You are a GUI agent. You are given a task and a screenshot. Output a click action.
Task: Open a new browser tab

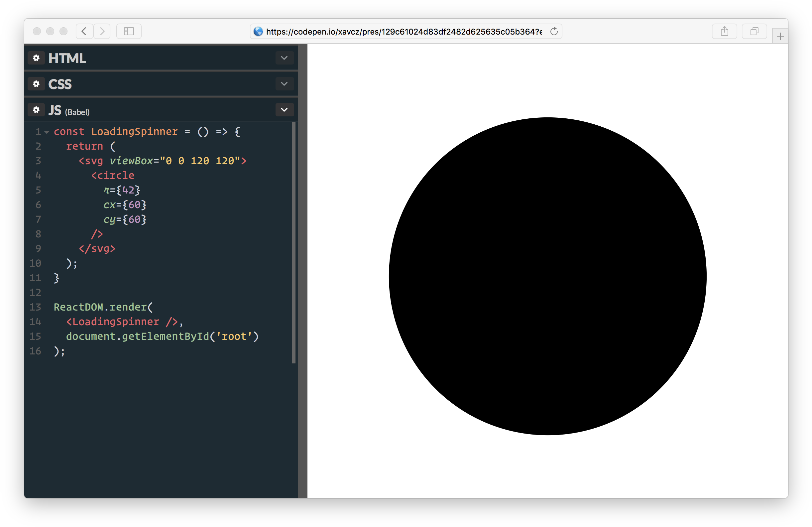click(780, 36)
